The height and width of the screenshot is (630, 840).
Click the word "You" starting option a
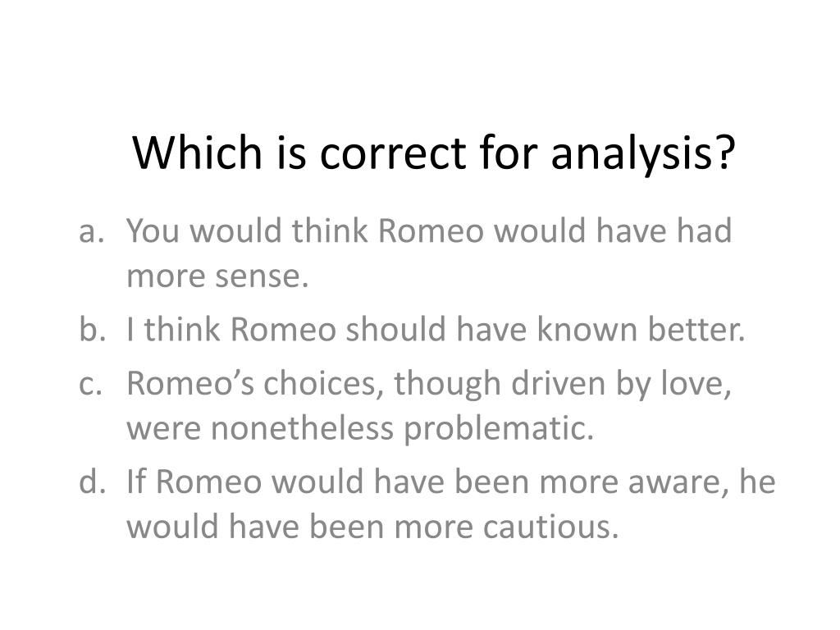coord(153,231)
